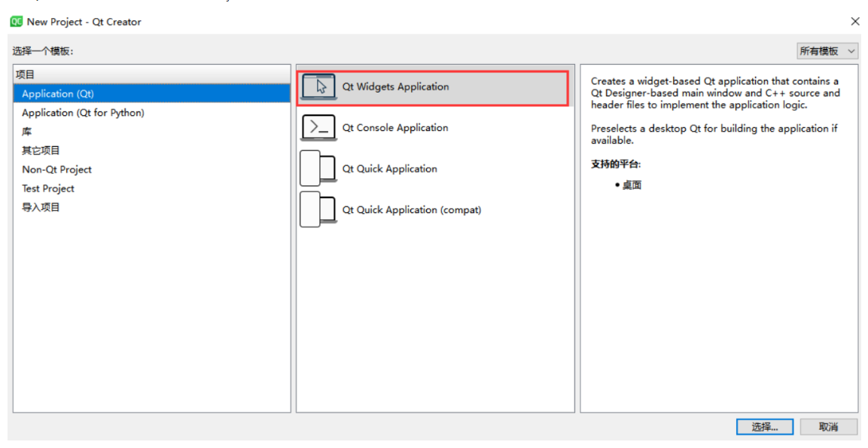Choose the 导入项目 category
This screenshot has height=448, width=868.
pos(151,207)
